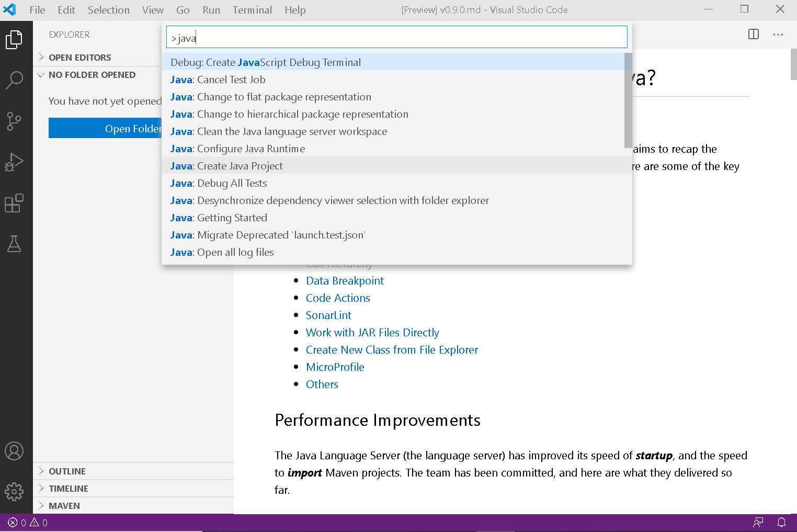This screenshot has width=797, height=532.
Task: Click the VS Code logo icon
Action: pyautogui.click(x=9, y=9)
